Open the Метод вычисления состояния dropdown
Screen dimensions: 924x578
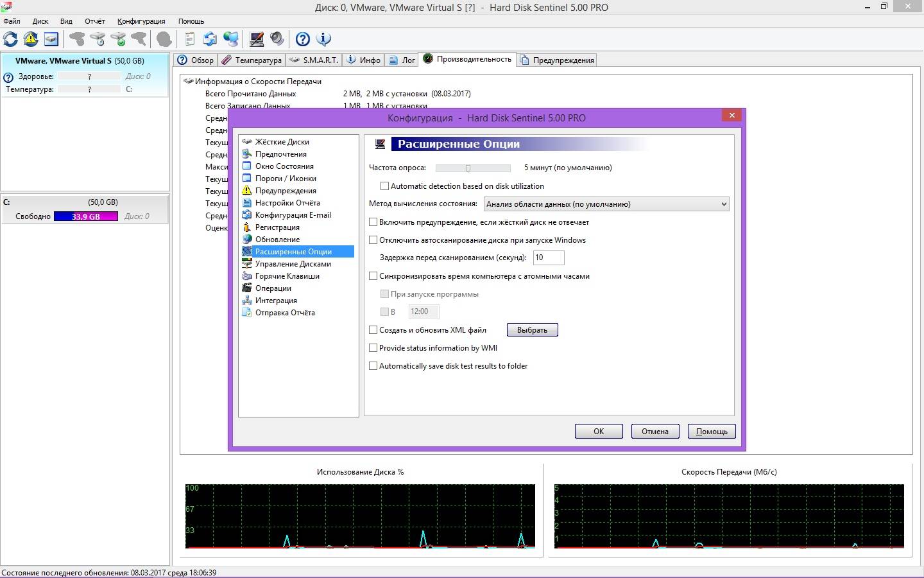coord(606,204)
